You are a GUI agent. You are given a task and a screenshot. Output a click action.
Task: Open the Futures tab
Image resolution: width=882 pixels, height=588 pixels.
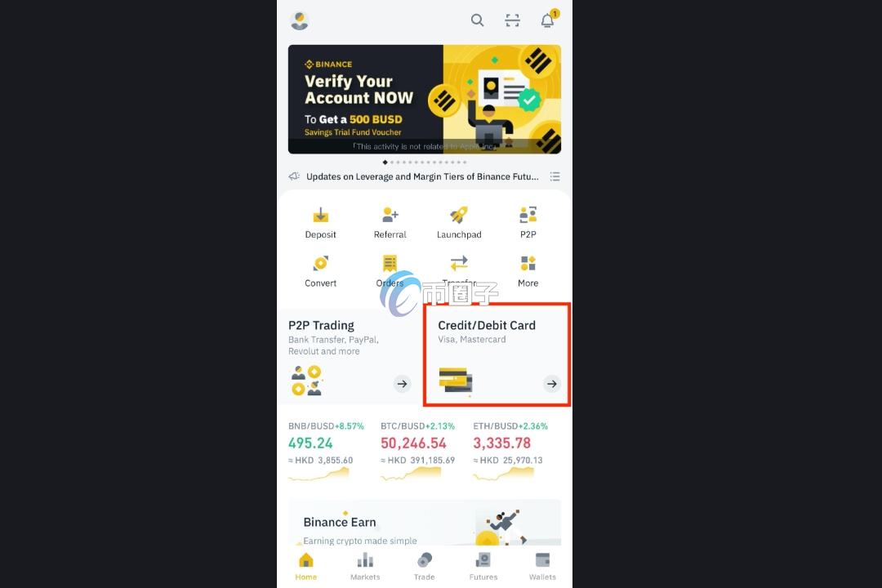coord(483,566)
